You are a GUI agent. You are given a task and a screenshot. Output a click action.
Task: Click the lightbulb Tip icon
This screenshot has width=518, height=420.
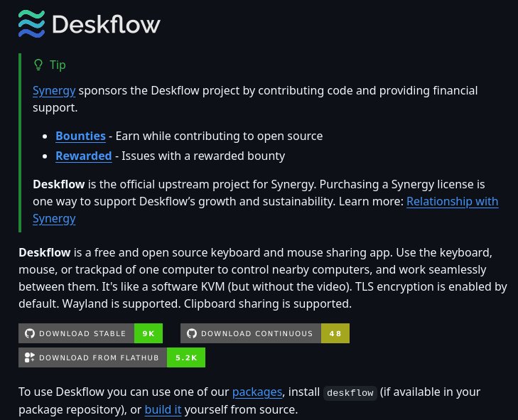pos(38,65)
